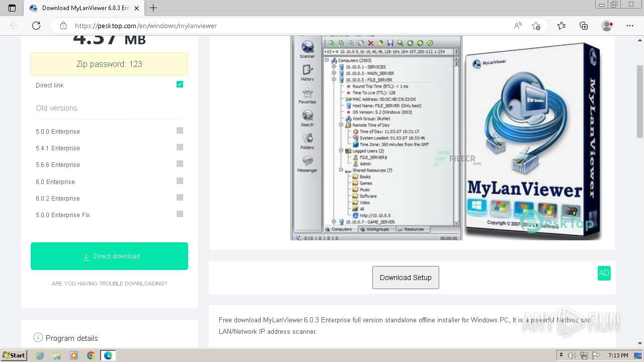The image size is (644, 362).
Task: Select the 5.4.1 Enterprise version checkbox
Action: (180, 147)
